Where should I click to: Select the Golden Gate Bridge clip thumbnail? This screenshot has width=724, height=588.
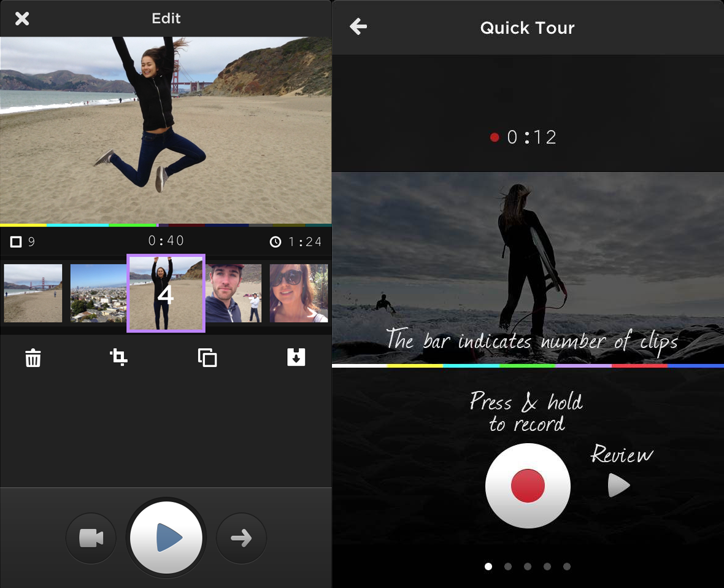pyautogui.click(x=33, y=293)
